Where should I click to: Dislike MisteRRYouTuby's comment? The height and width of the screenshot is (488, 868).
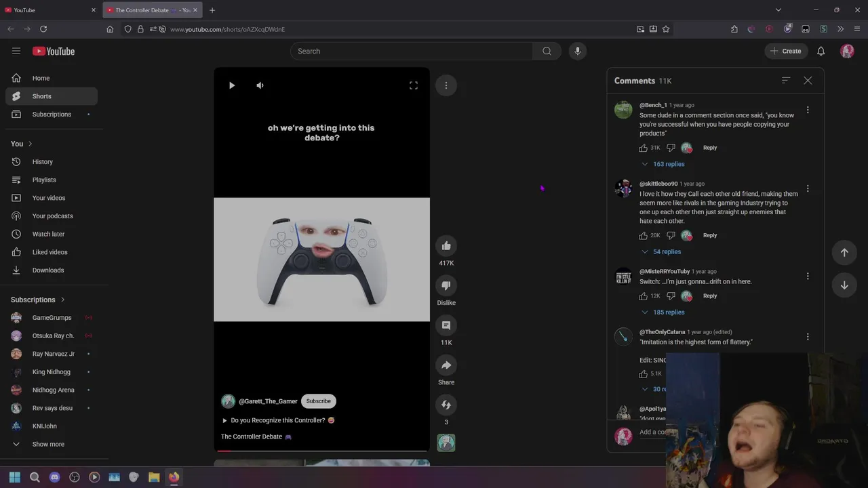pyautogui.click(x=671, y=296)
